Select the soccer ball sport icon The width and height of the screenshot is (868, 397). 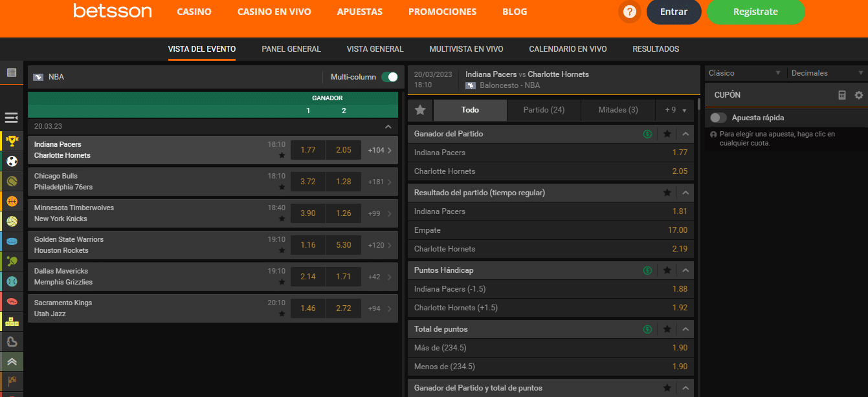[12, 161]
